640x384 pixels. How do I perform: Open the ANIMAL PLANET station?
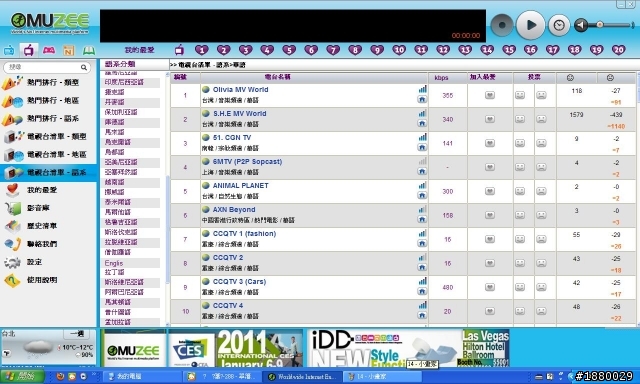(x=240, y=185)
